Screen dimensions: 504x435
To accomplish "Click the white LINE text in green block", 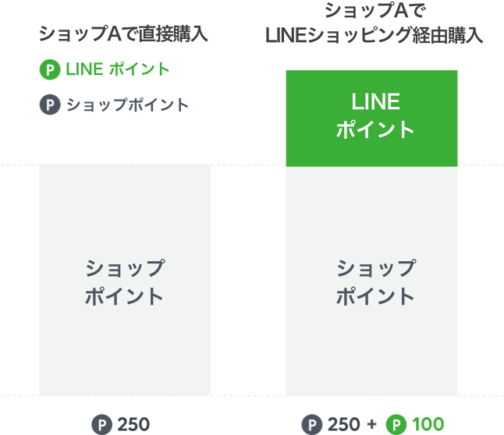I will (x=375, y=101).
